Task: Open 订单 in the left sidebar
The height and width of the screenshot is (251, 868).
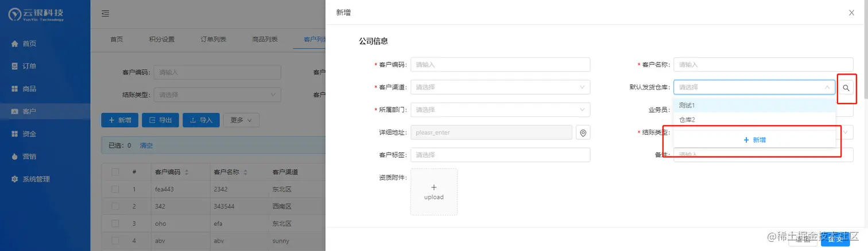Action: [x=45, y=66]
